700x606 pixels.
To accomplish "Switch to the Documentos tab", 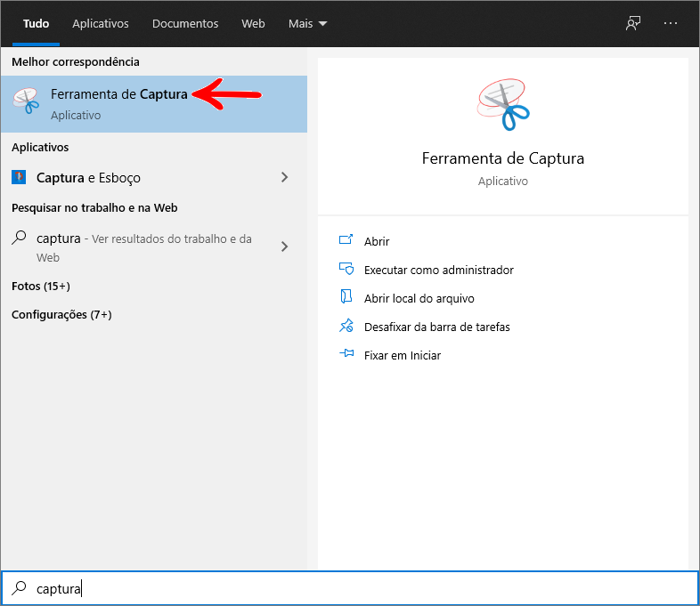I will [x=185, y=24].
